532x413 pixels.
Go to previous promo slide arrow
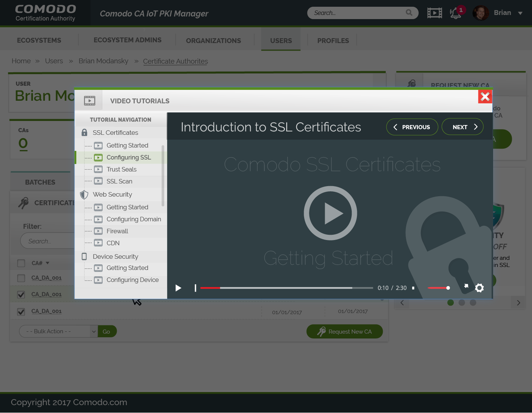[x=402, y=303]
